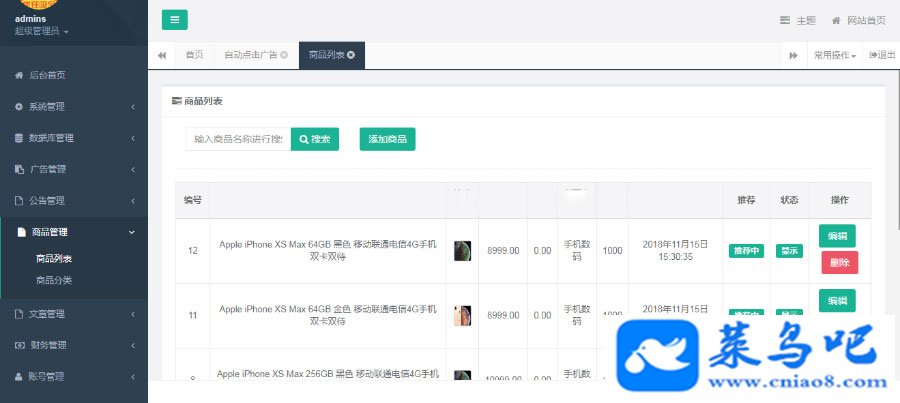Toggle 推荐中 status for product 12

click(x=746, y=251)
